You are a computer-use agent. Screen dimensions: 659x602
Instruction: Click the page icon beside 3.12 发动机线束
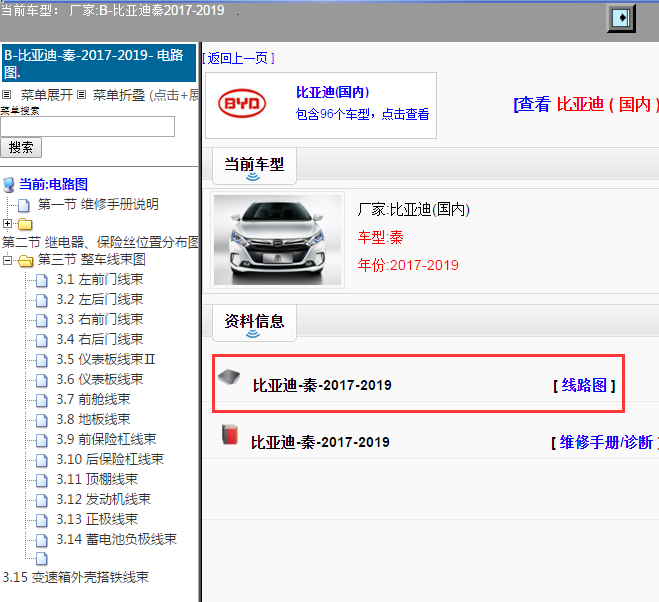(42, 500)
